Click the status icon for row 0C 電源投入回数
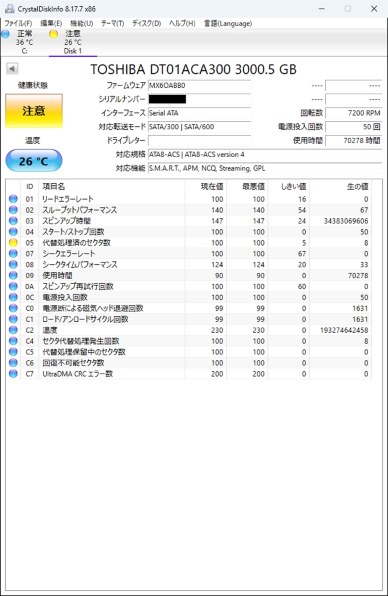The width and height of the screenshot is (388, 596). (x=13, y=297)
